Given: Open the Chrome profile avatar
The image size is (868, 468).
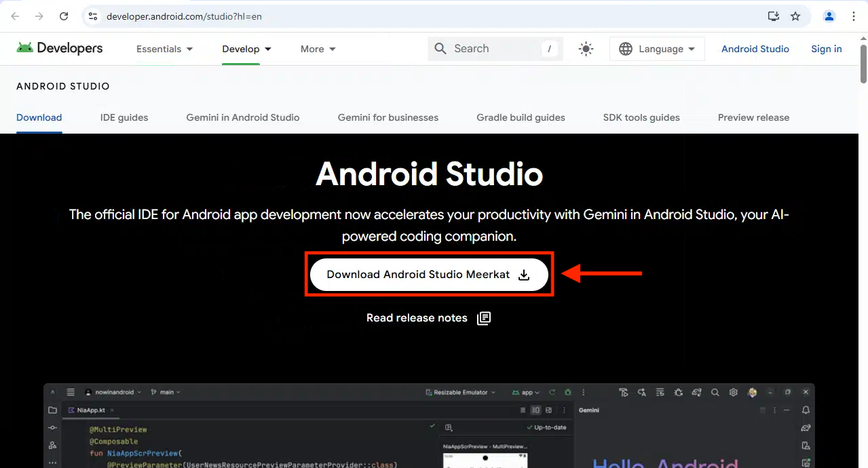Looking at the screenshot, I should [x=829, y=16].
